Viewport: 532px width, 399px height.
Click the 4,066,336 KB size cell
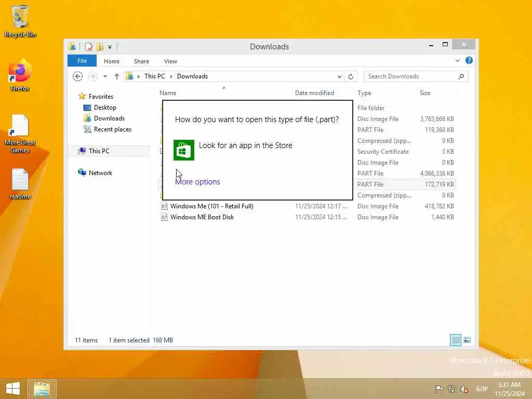click(x=437, y=174)
